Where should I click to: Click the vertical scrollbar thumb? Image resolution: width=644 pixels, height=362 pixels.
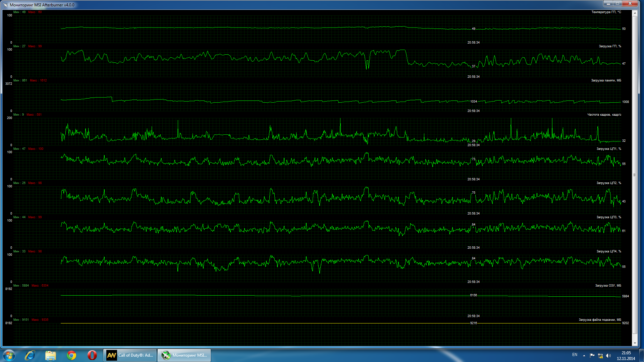pos(635,174)
